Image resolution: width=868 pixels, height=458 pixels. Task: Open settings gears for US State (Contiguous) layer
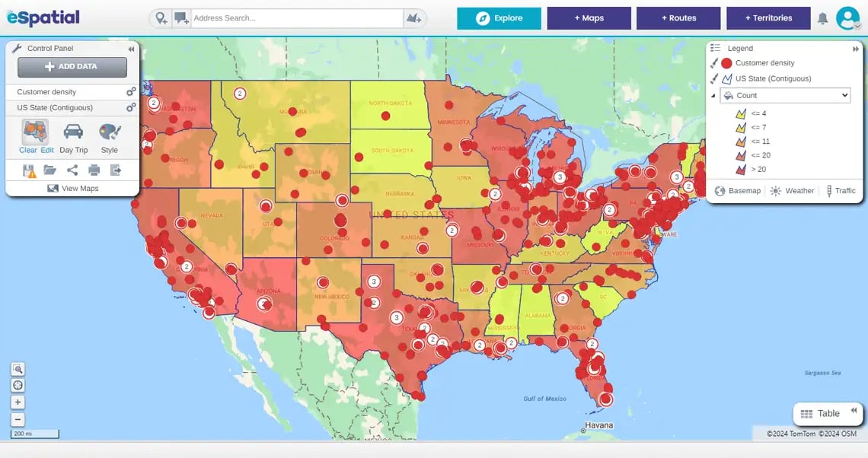pos(131,107)
